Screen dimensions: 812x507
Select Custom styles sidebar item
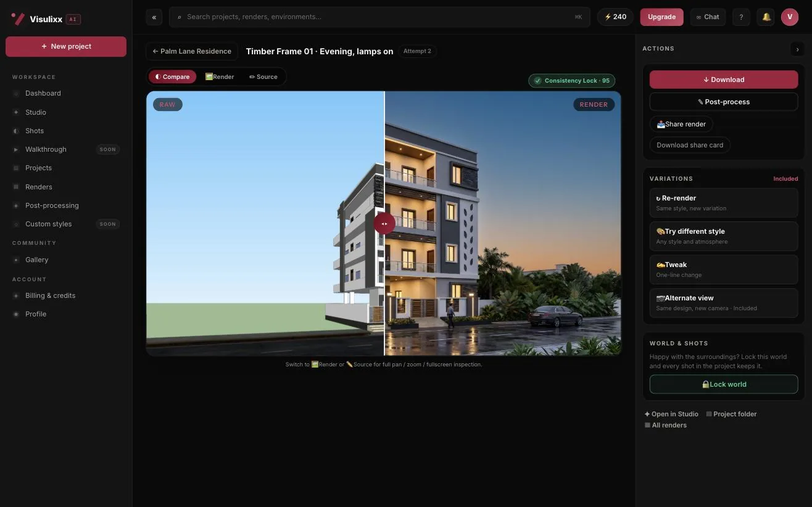click(x=66, y=224)
